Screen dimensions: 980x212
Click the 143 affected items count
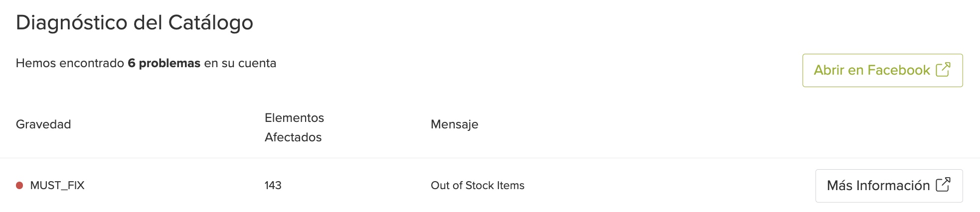[x=273, y=186]
